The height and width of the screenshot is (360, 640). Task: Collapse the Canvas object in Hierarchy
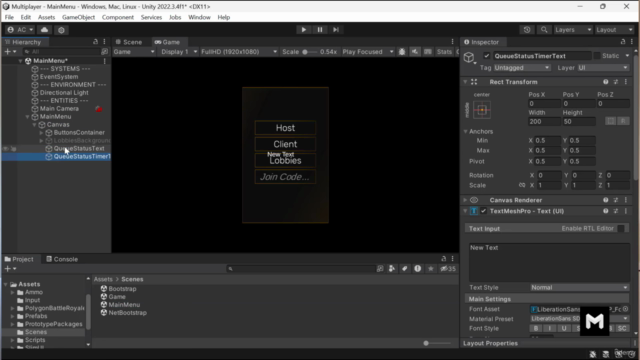click(34, 124)
